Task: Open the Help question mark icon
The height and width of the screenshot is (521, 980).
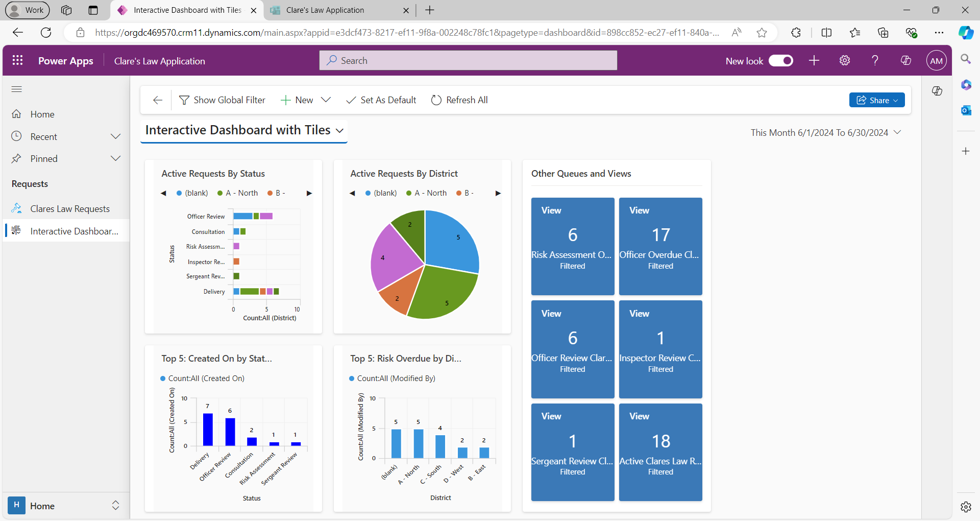Action: pos(875,60)
